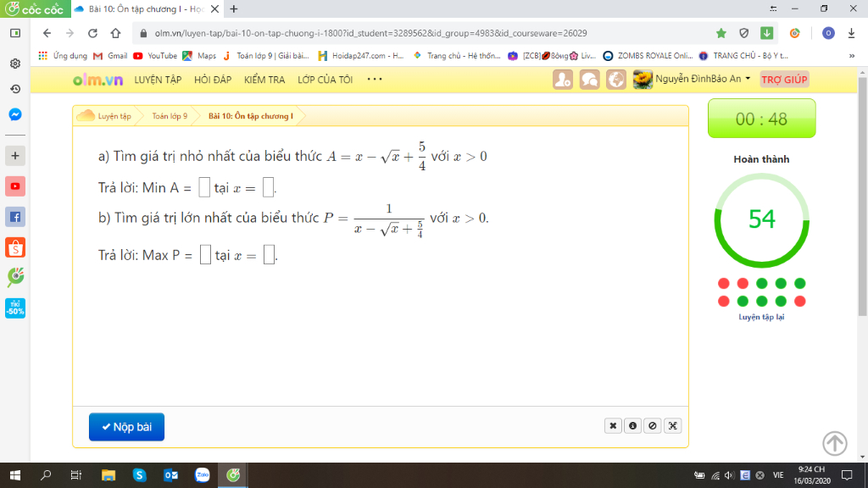Image resolution: width=868 pixels, height=488 pixels.
Task: Open the green download extension icon
Action: (766, 33)
